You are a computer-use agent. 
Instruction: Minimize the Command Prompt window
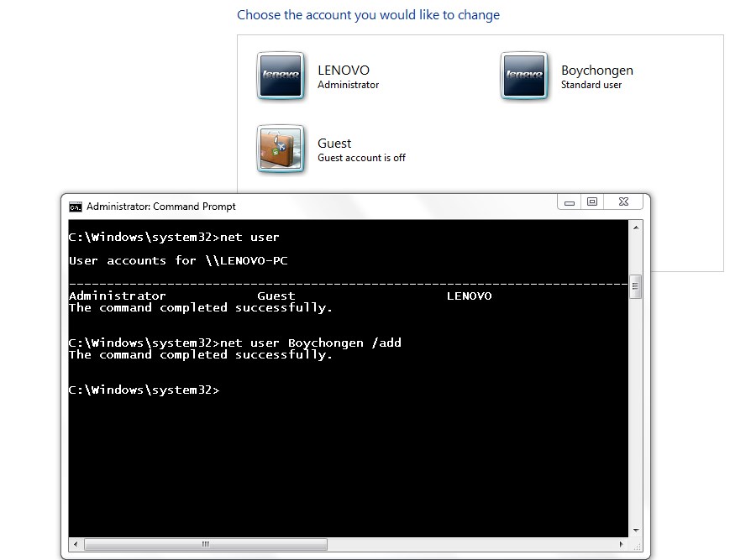pyautogui.click(x=569, y=202)
